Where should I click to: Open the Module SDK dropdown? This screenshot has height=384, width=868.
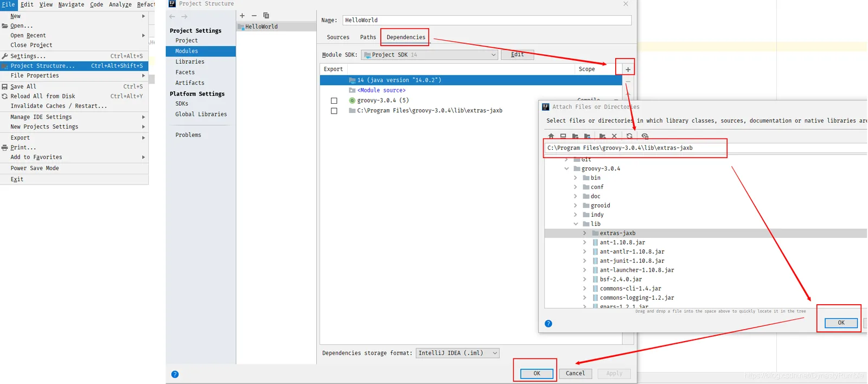point(429,55)
